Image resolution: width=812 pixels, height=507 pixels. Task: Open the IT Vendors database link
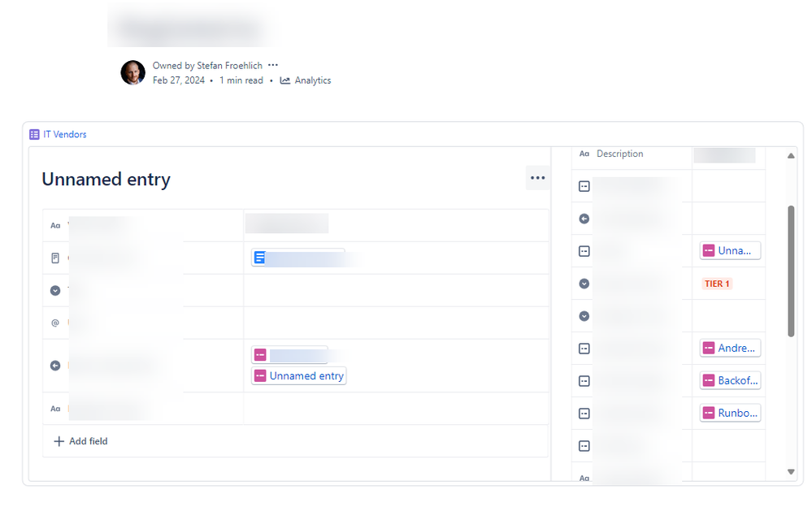[63, 134]
